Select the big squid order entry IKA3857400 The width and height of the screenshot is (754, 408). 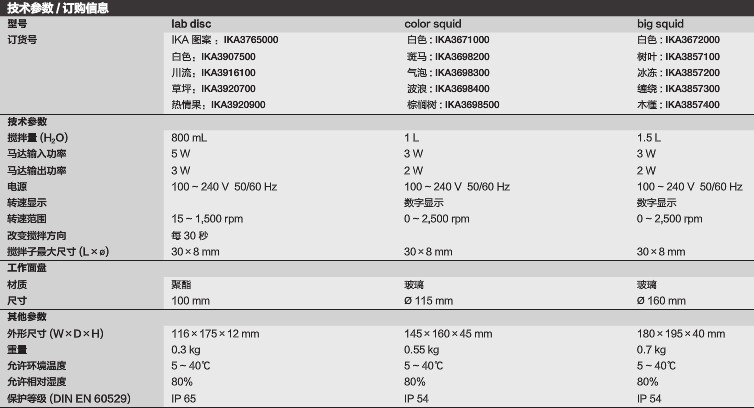tap(679, 104)
